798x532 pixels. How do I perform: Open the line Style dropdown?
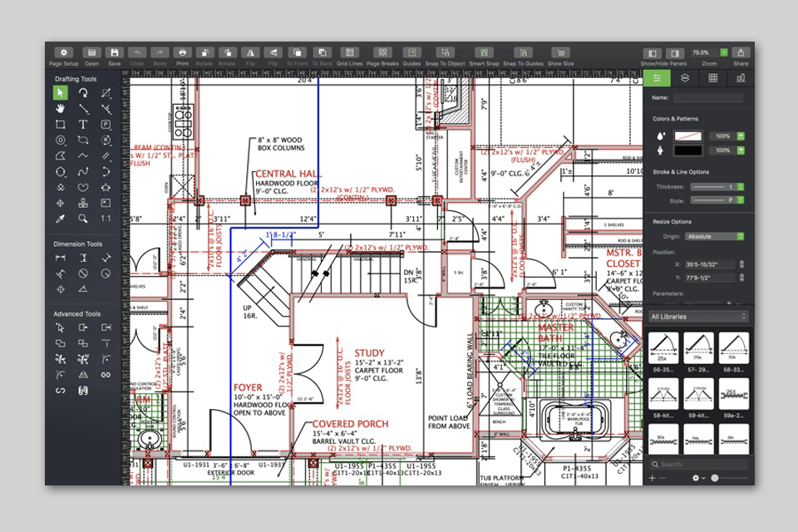pyautogui.click(x=717, y=200)
